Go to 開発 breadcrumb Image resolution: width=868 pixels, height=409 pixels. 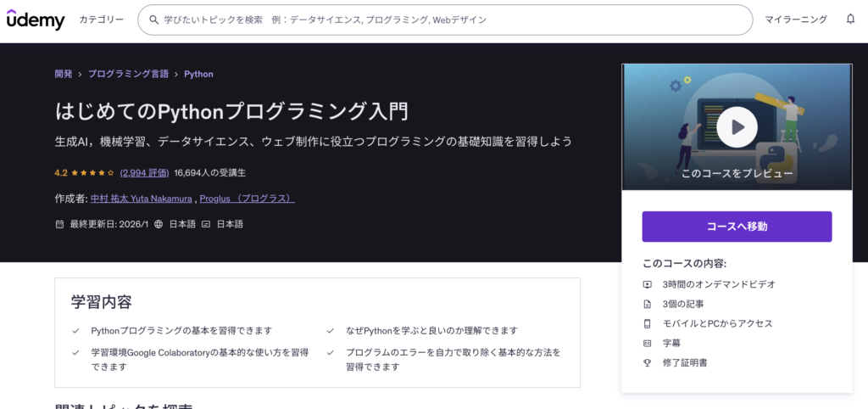[x=64, y=74]
